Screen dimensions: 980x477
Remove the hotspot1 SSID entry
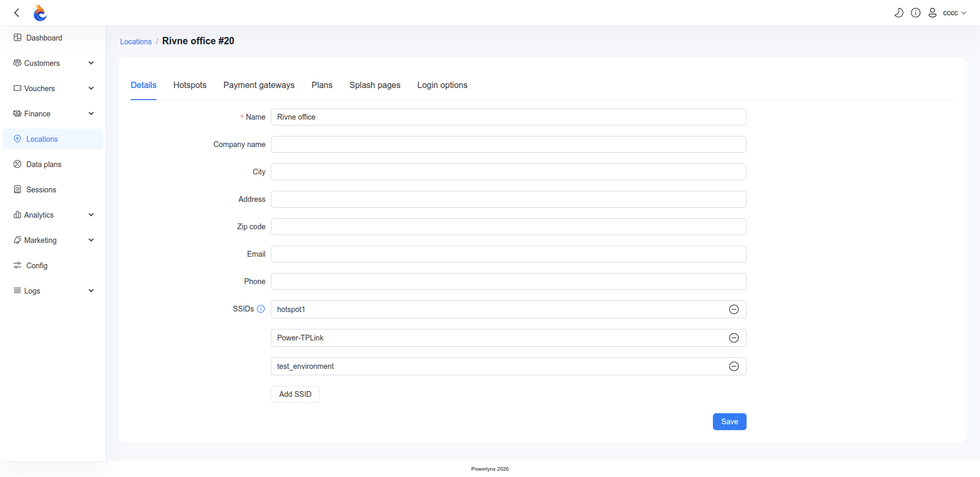click(734, 309)
